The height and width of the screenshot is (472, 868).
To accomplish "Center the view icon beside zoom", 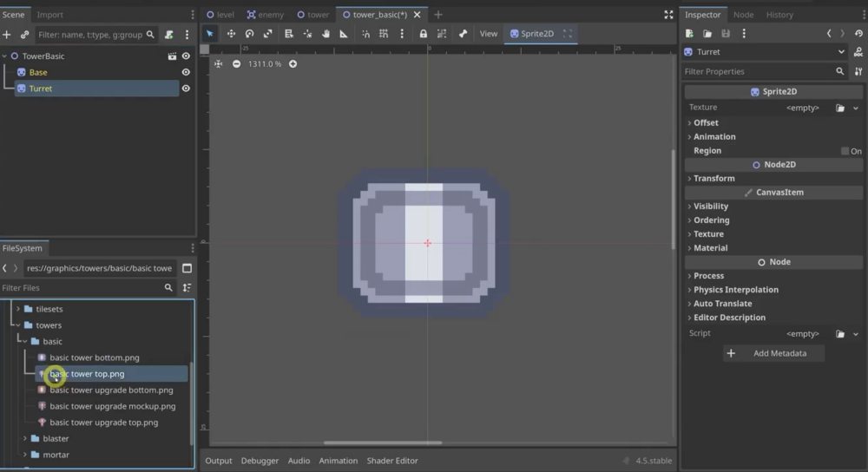I will click(219, 64).
